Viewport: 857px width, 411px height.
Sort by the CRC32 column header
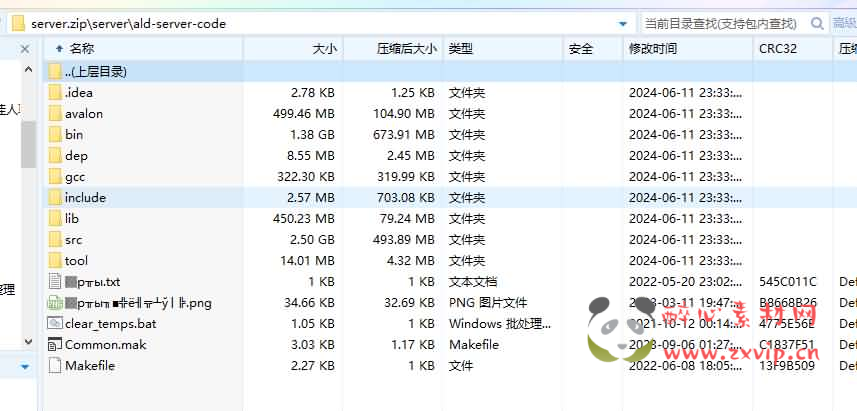tap(778, 49)
